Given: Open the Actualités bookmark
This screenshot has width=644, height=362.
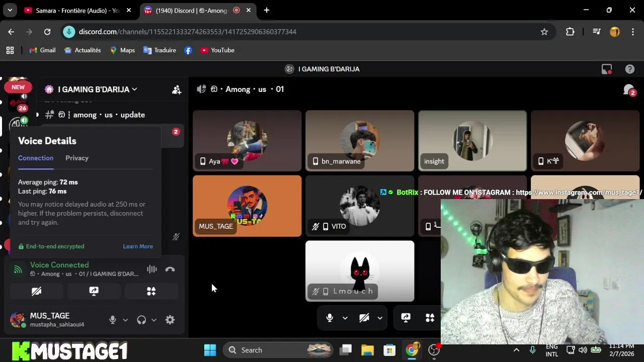Looking at the screenshot, I should (x=83, y=50).
